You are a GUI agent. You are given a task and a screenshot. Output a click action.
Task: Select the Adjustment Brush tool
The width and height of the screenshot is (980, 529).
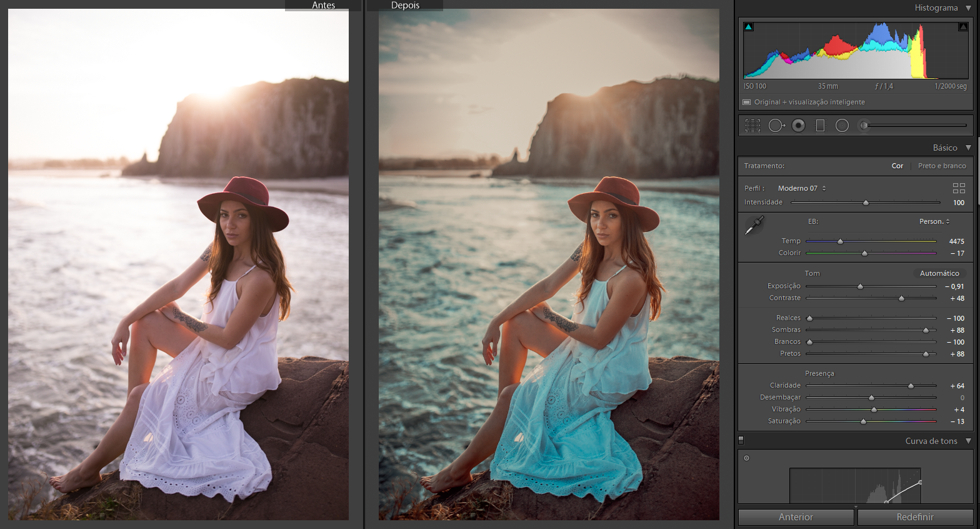(864, 126)
